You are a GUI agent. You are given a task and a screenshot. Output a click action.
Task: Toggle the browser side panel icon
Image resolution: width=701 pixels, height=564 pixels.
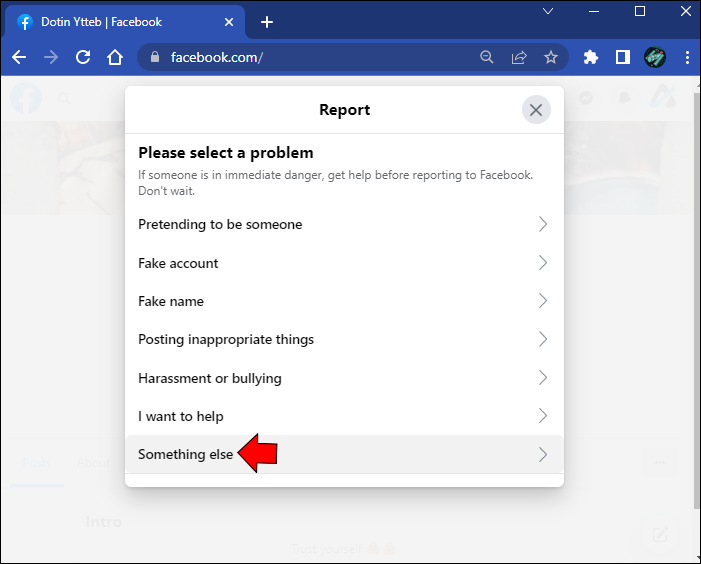coord(623,57)
